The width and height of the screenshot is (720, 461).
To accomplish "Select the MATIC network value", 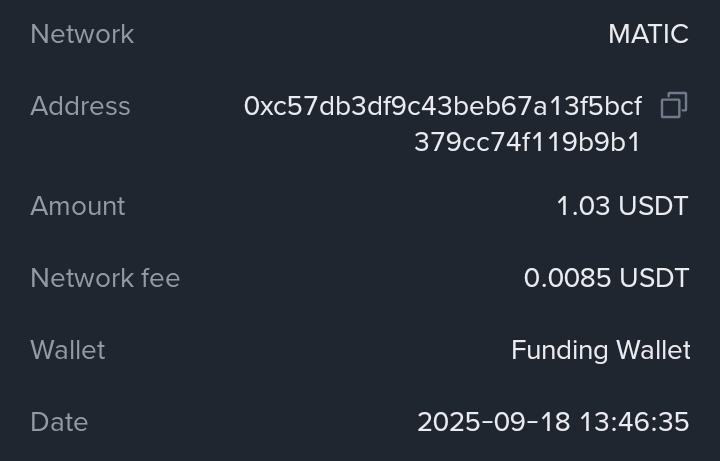I will point(648,34).
